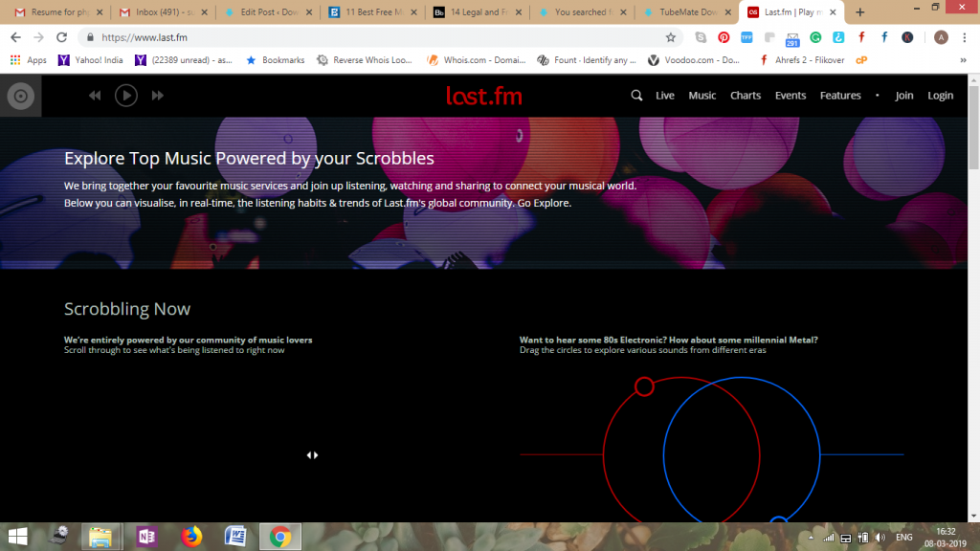
Task: Click the small blue circle handle at bottom
Action: coord(779,519)
